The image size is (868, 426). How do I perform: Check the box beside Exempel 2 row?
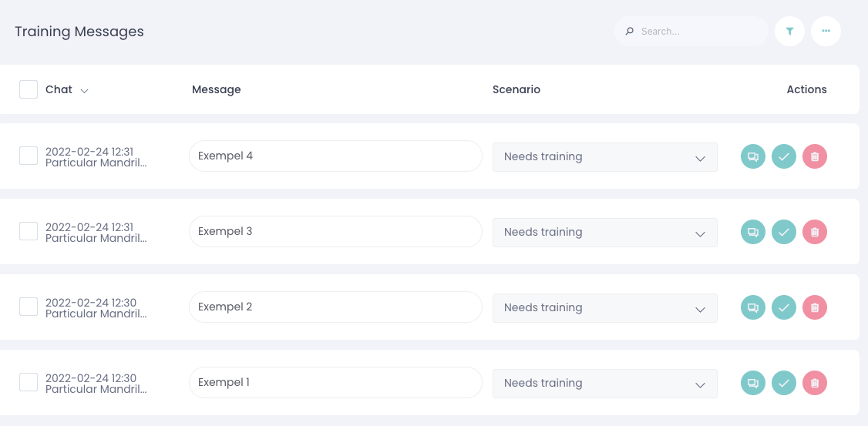pyautogui.click(x=29, y=307)
